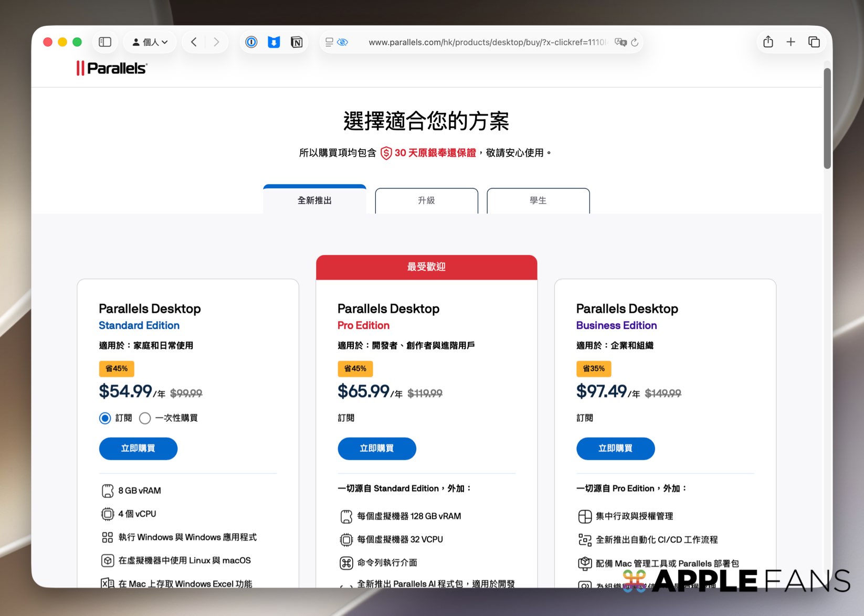Open the page reader menu icon
The image size is (864, 616).
click(x=329, y=42)
